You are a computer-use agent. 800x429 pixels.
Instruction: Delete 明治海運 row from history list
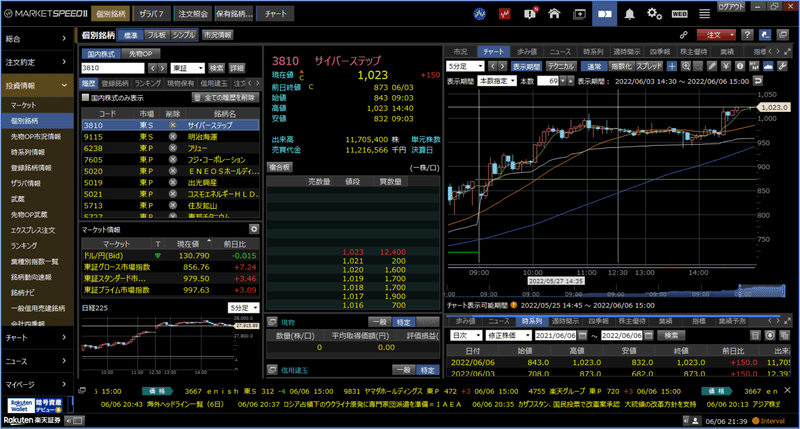(x=172, y=137)
